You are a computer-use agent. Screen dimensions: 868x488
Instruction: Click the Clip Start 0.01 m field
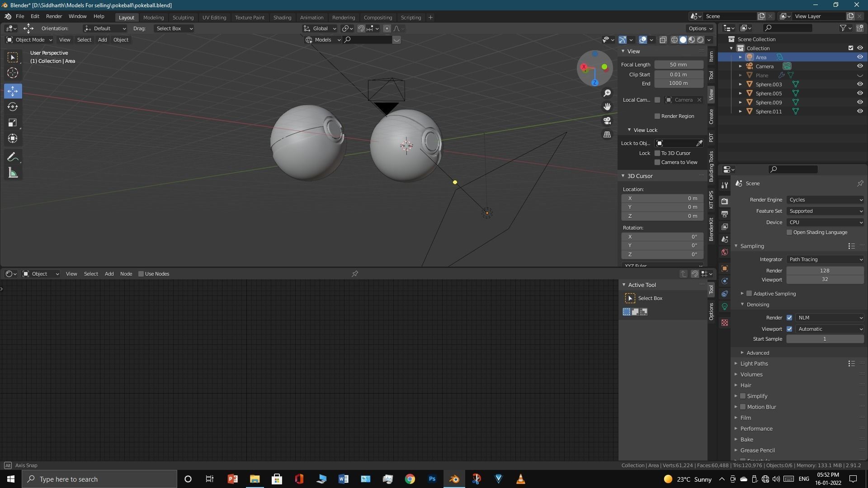point(679,75)
